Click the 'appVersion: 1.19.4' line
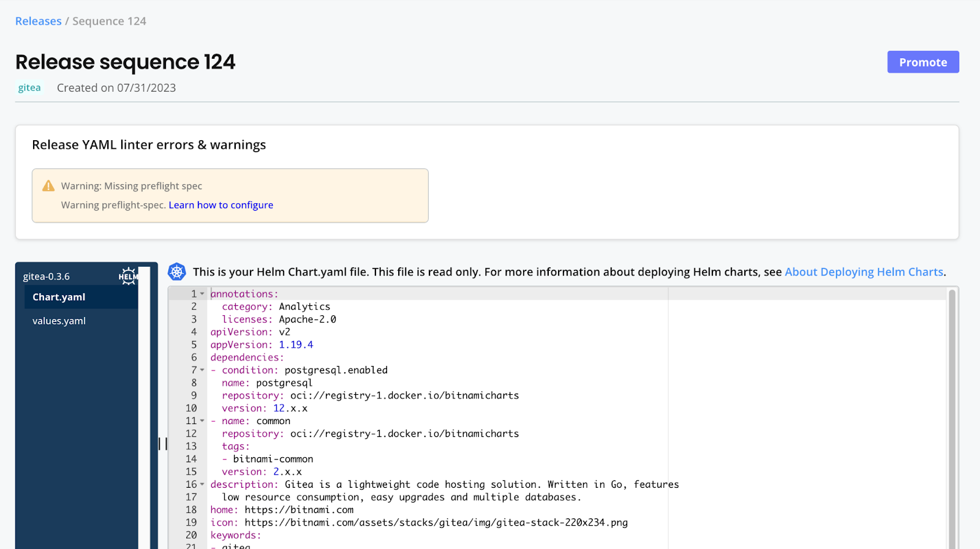The height and width of the screenshot is (549, 980). tap(262, 345)
